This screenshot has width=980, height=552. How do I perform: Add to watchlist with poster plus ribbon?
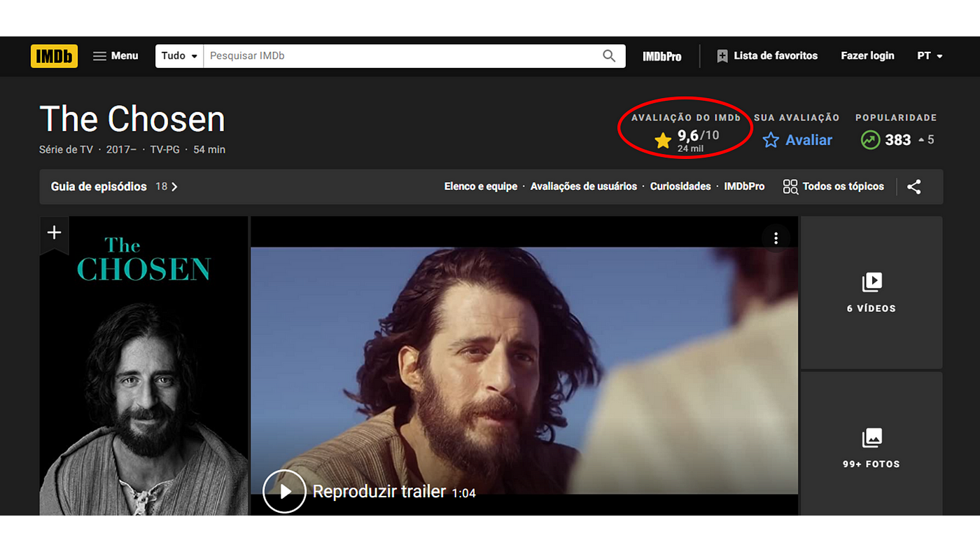click(x=54, y=234)
